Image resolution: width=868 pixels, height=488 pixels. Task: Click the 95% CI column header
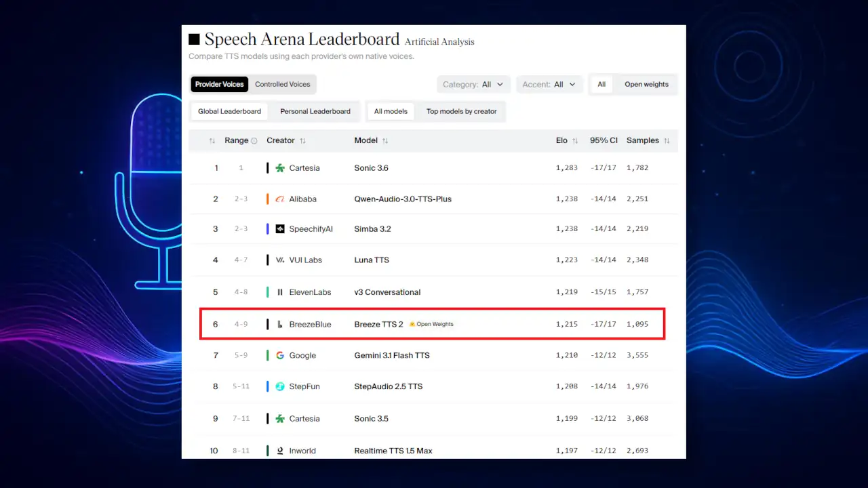click(604, 141)
